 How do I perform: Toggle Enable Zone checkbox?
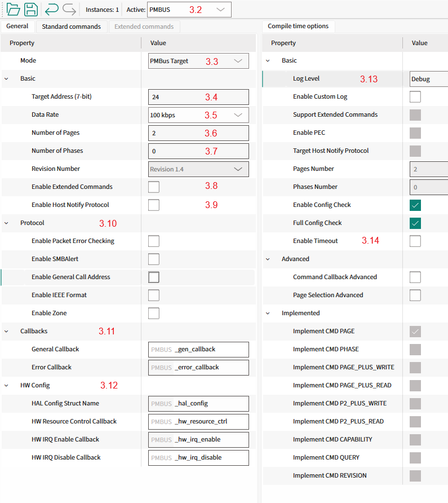[x=154, y=314]
